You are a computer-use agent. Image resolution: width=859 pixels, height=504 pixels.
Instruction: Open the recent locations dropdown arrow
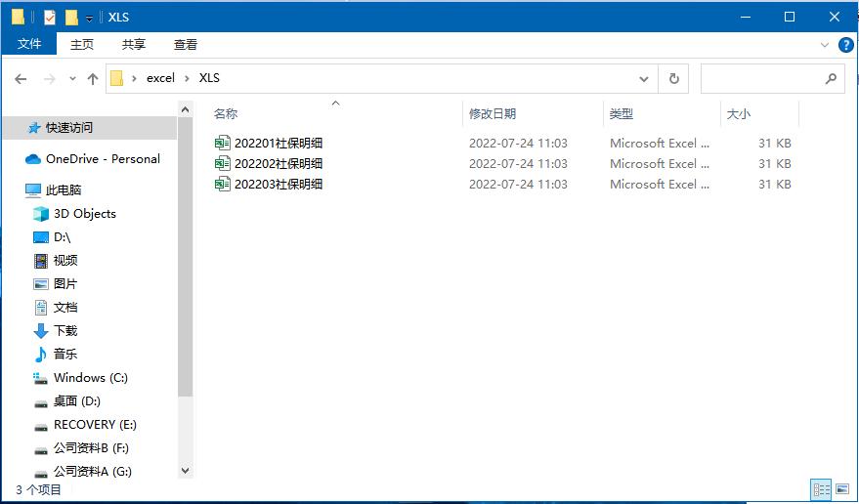pos(72,79)
